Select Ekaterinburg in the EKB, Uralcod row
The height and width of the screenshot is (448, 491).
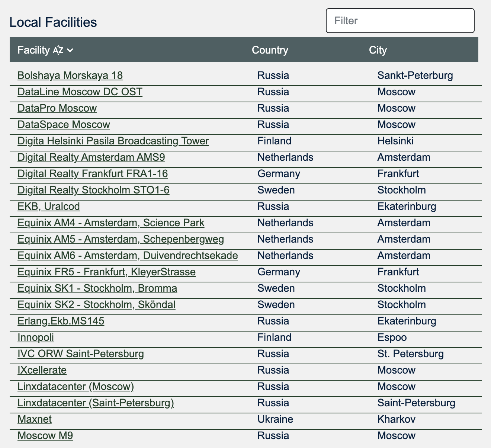tap(407, 207)
